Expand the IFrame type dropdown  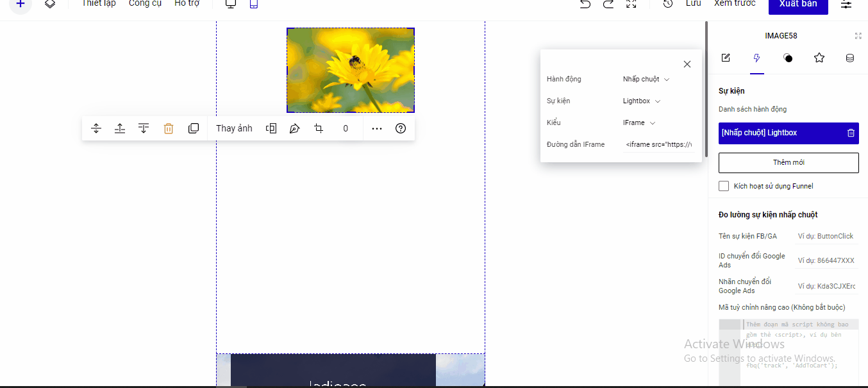(x=639, y=122)
